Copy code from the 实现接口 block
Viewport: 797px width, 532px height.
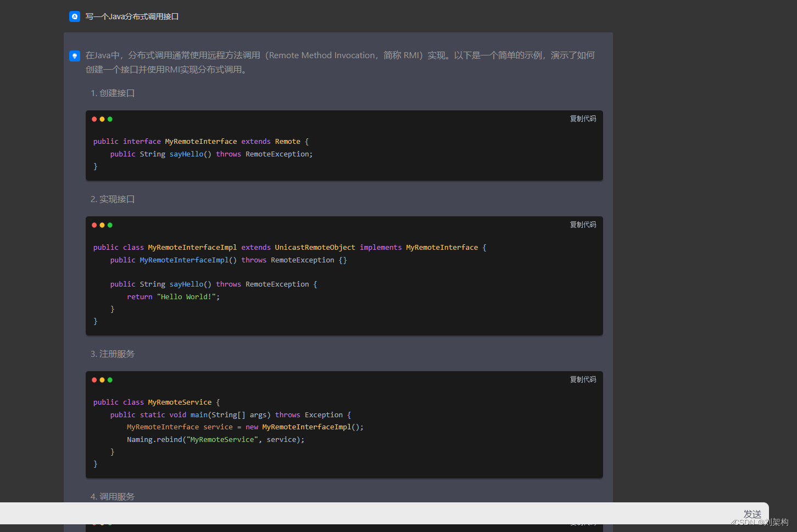tap(583, 225)
